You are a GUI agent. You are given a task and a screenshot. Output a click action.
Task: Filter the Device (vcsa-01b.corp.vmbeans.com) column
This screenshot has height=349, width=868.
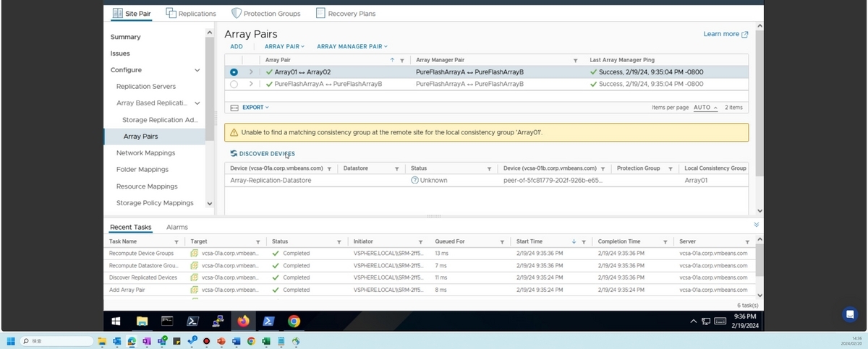pyautogui.click(x=603, y=168)
